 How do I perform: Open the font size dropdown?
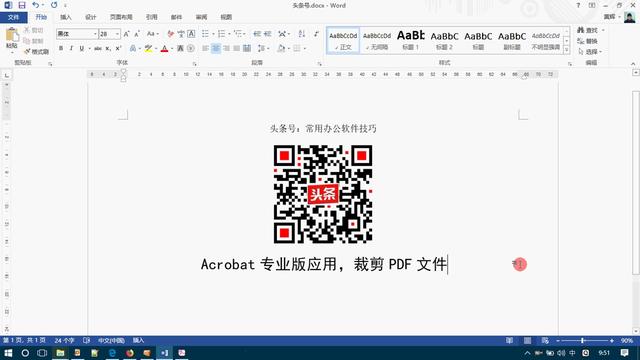[118, 34]
